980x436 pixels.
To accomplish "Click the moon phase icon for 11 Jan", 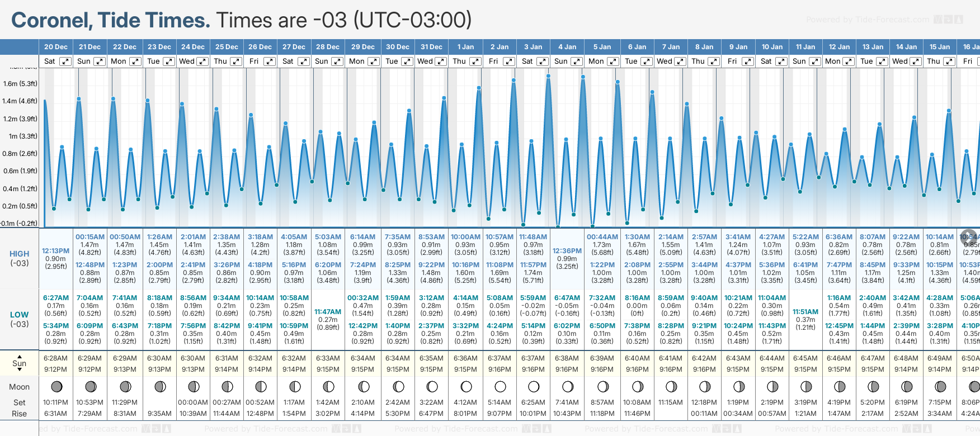I will point(806,386).
